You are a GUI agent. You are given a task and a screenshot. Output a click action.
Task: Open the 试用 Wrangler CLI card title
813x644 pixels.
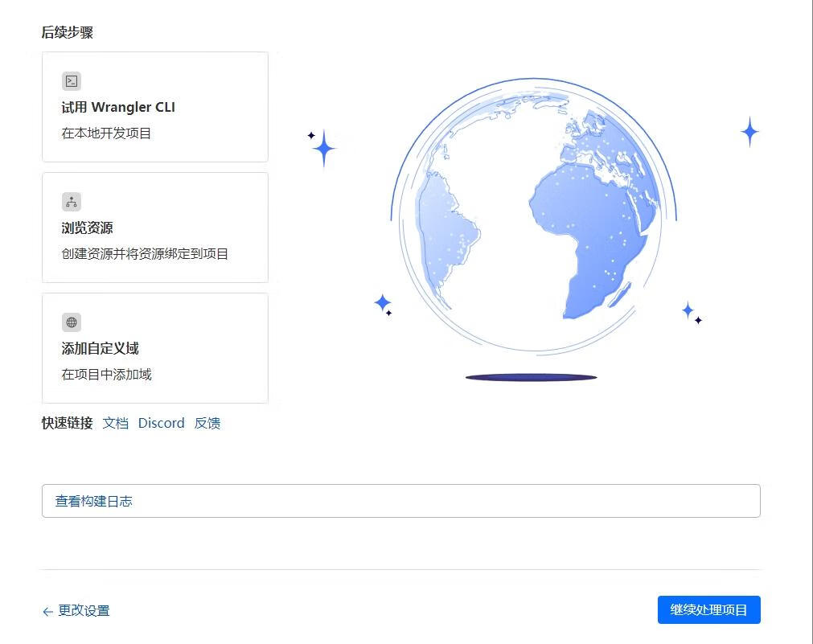coord(118,108)
